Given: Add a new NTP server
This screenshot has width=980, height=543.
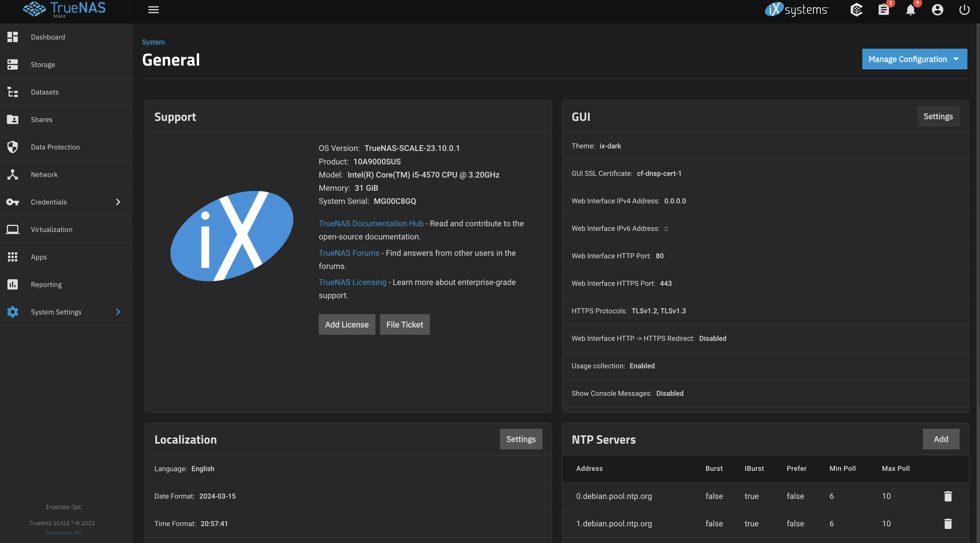Looking at the screenshot, I should point(941,439).
